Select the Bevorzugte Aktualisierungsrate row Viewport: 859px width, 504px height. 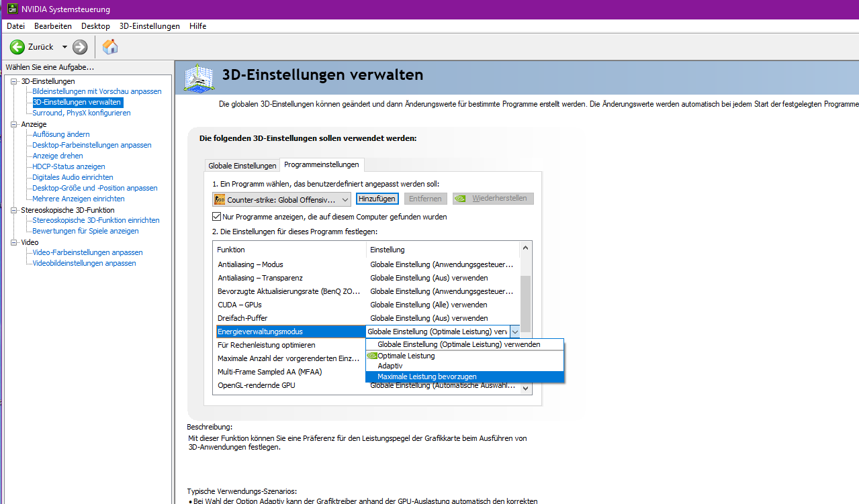tap(366, 291)
